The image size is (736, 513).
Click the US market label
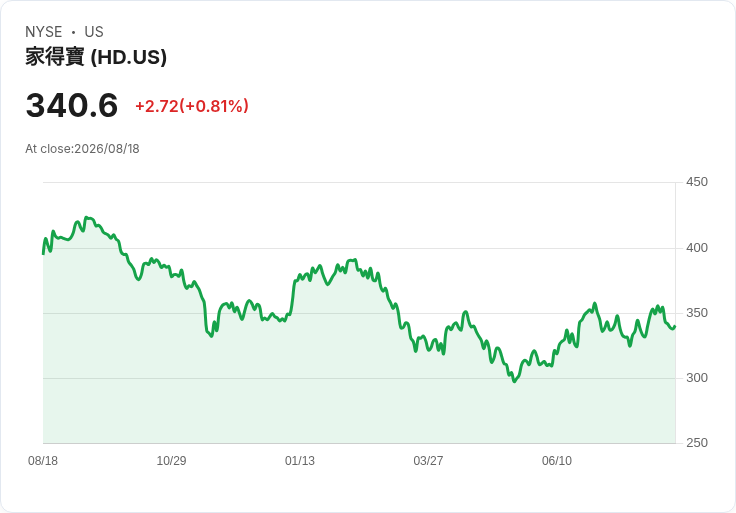94,32
